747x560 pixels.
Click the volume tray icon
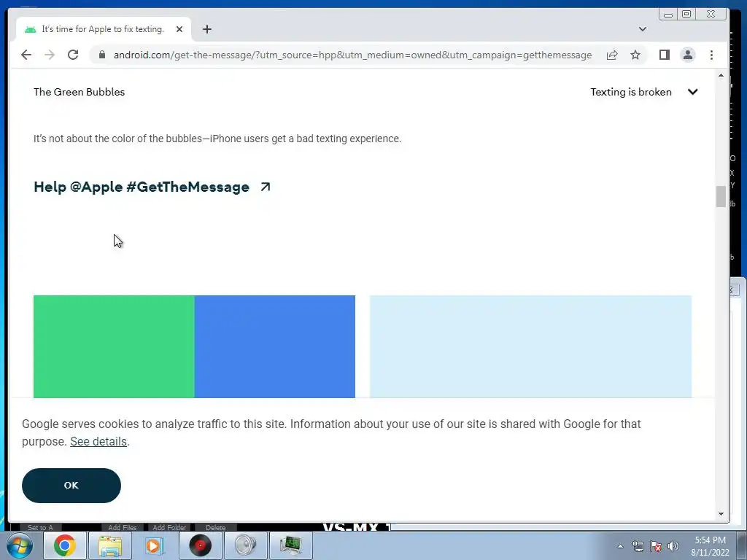tap(673, 546)
